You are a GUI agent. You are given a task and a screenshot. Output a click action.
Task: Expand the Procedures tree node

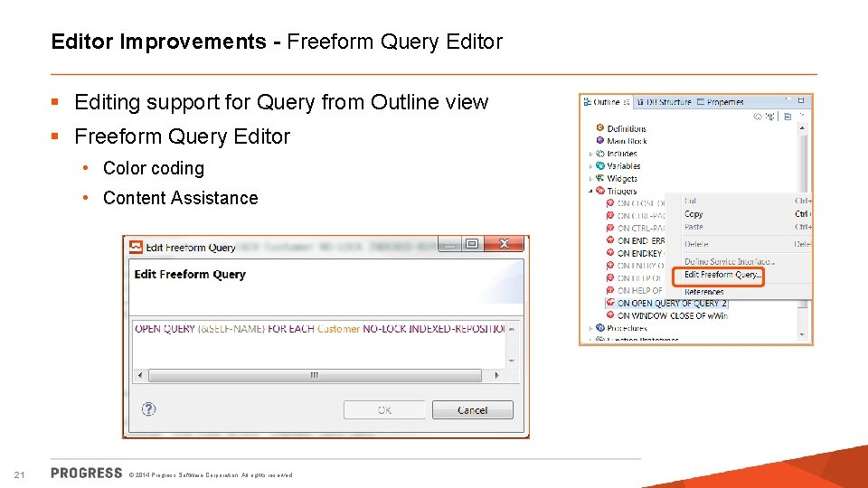[x=590, y=328]
